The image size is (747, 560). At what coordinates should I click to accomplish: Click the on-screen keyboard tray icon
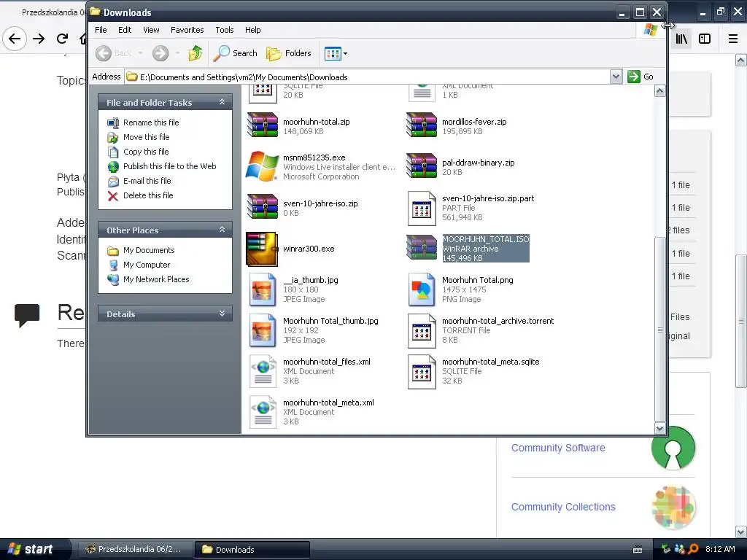coord(638,550)
